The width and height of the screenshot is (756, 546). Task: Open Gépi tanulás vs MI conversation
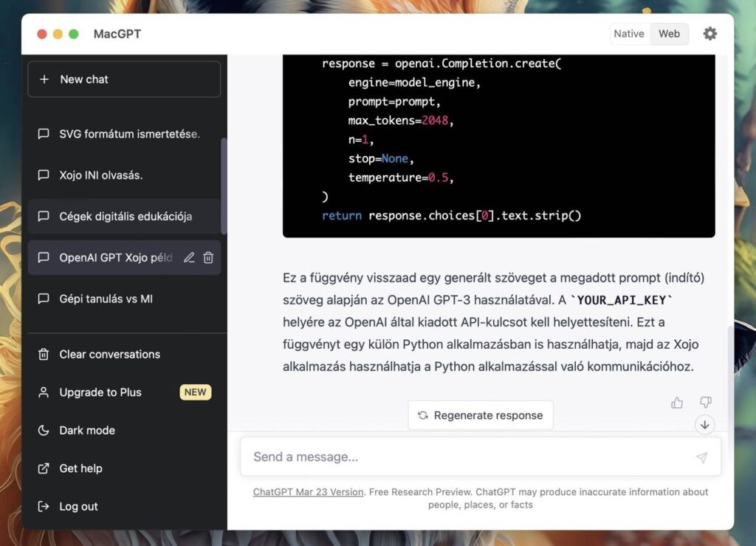[124, 298]
